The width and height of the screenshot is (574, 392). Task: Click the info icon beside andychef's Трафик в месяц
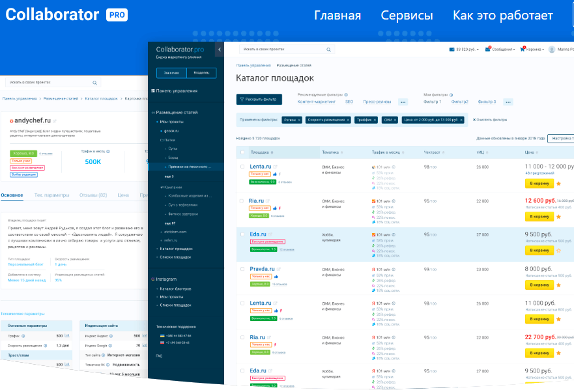(108, 151)
